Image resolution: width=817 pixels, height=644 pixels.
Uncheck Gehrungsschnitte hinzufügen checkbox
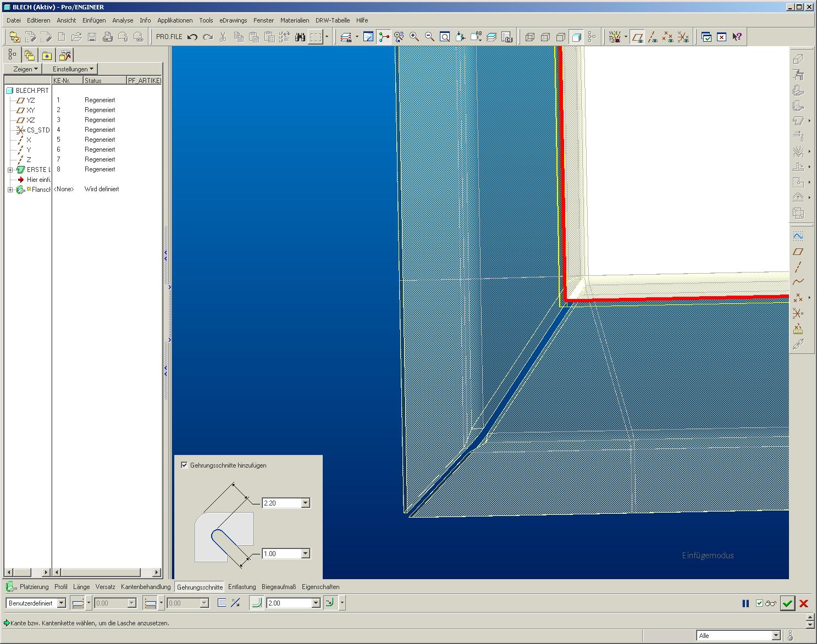coord(184,465)
